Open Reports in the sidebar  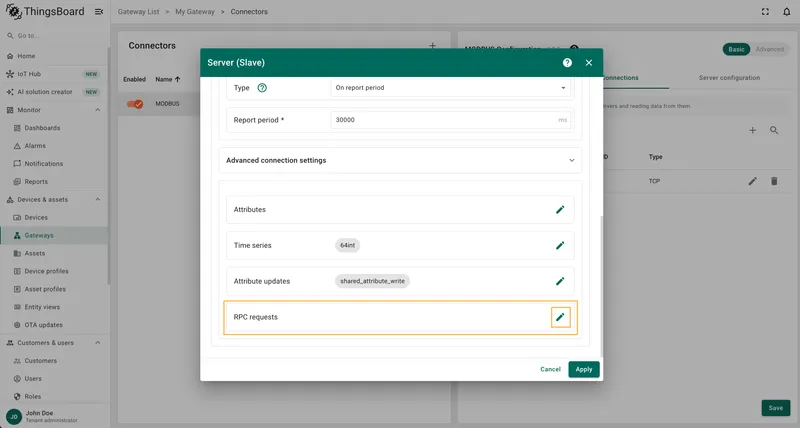click(54, 182)
